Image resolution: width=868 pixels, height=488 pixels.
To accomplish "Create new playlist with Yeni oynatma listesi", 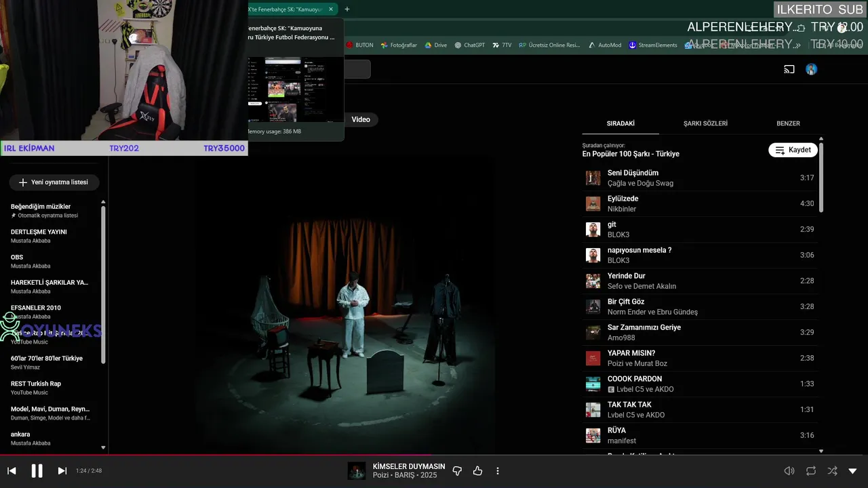I will click(x=54, y=182).
